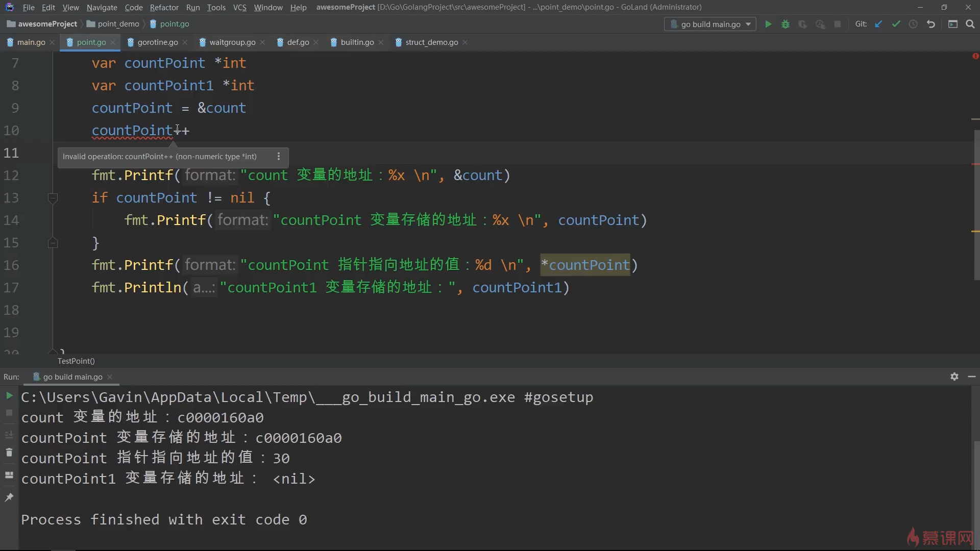This screenshot has height=551, width=980.
Task: Click Git commit checkmark icon
Action: [x=896, y=24]
